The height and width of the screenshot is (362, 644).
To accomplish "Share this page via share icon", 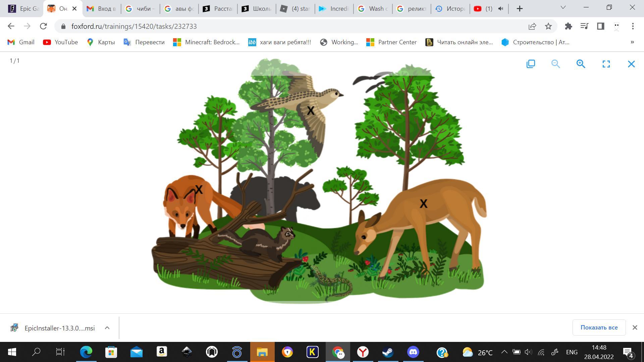I will (532, 26).
